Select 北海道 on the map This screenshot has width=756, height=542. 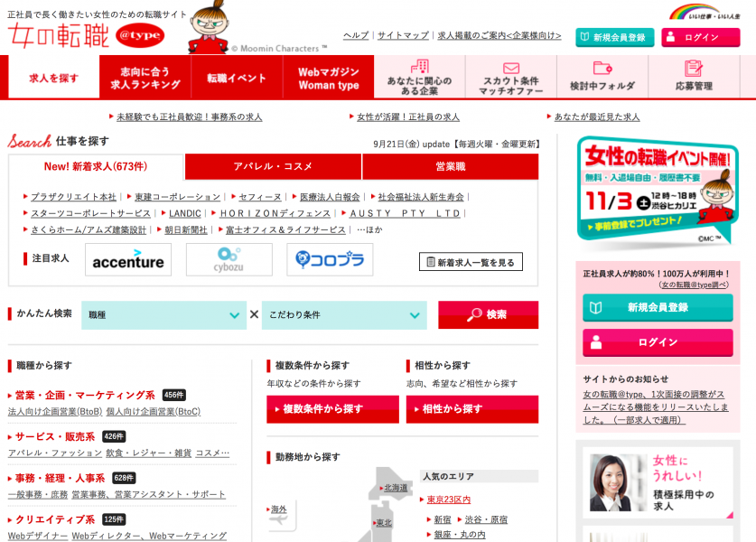[x=396, y=488]
